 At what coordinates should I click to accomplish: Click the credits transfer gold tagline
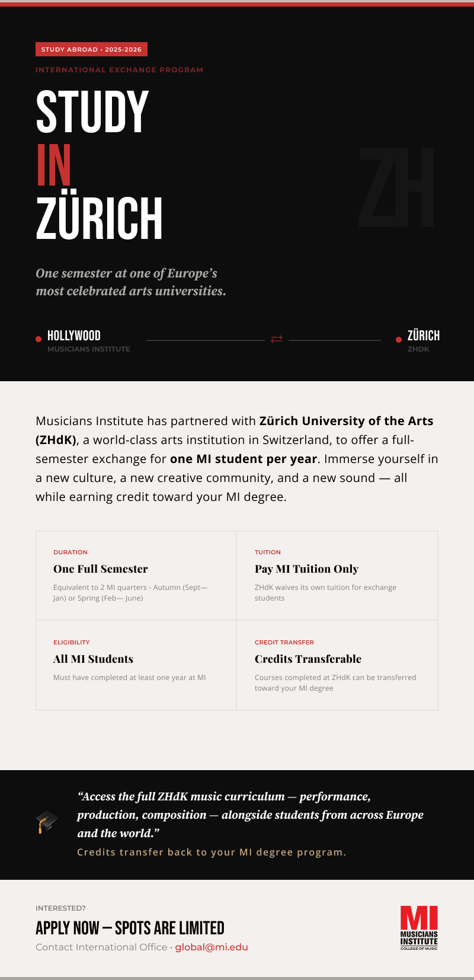[x=212, y=852]
